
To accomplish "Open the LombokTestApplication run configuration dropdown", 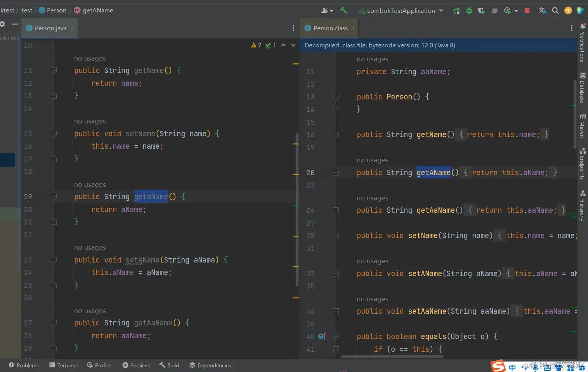I will [x=401, y=11].
